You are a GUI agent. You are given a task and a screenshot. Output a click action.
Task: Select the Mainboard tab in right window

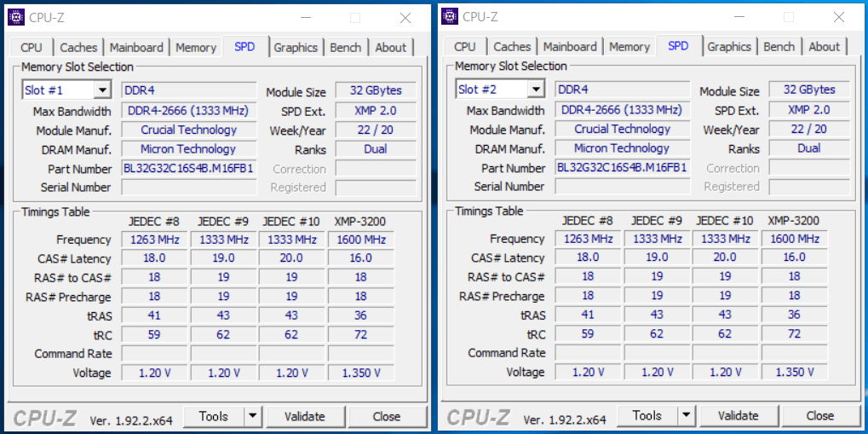coord(570,47)
